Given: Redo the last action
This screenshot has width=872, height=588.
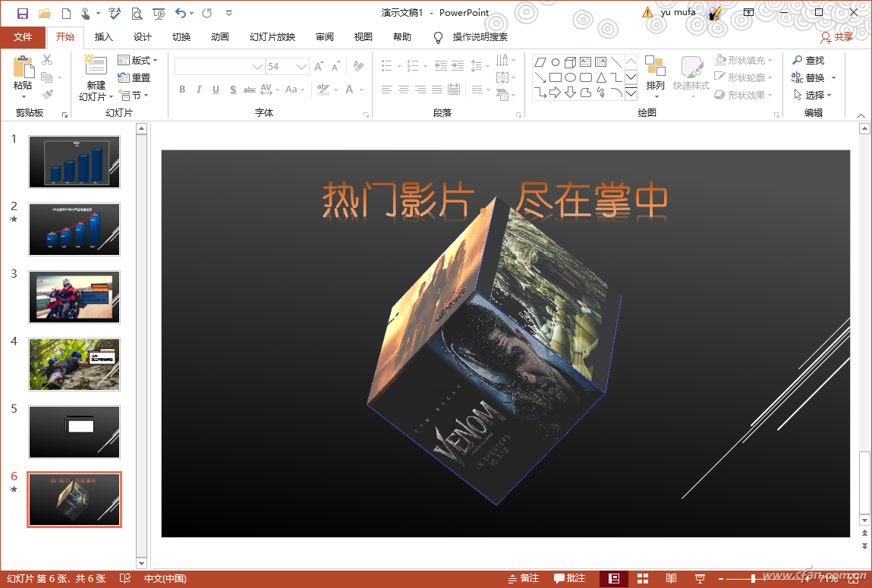Looking at the screenshot, I should tap(207, 14).
